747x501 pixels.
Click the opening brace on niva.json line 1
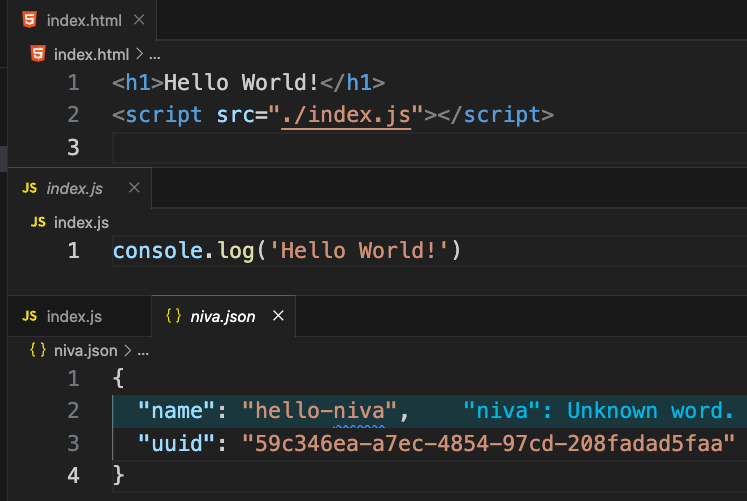[119, 379]
